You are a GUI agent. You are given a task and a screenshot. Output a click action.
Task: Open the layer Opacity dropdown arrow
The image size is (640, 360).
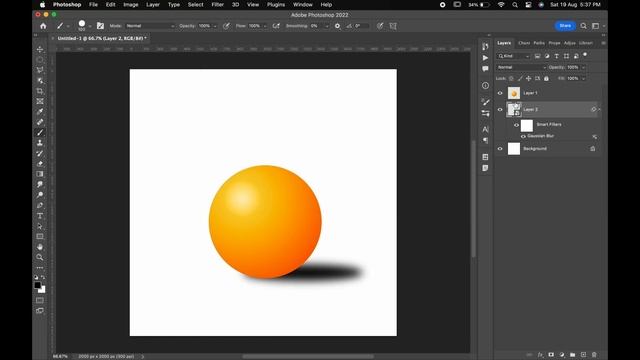tap(583, 67)
